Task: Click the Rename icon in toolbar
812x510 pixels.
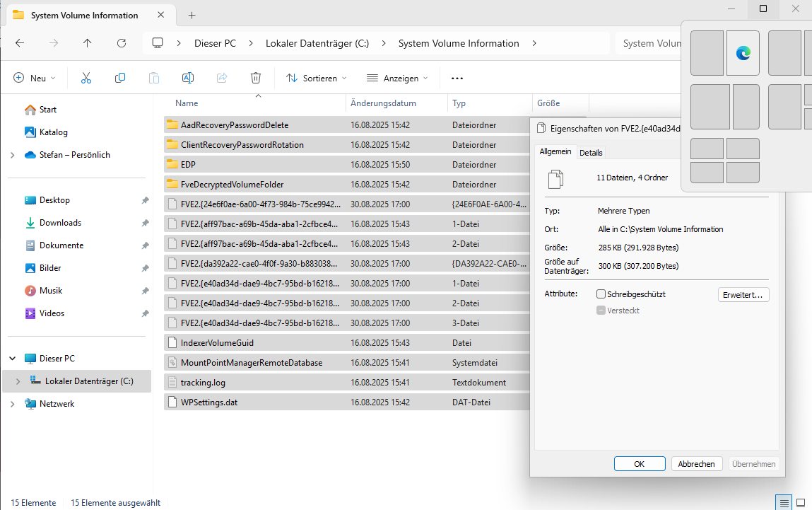Action: click(x=188, y=78)
